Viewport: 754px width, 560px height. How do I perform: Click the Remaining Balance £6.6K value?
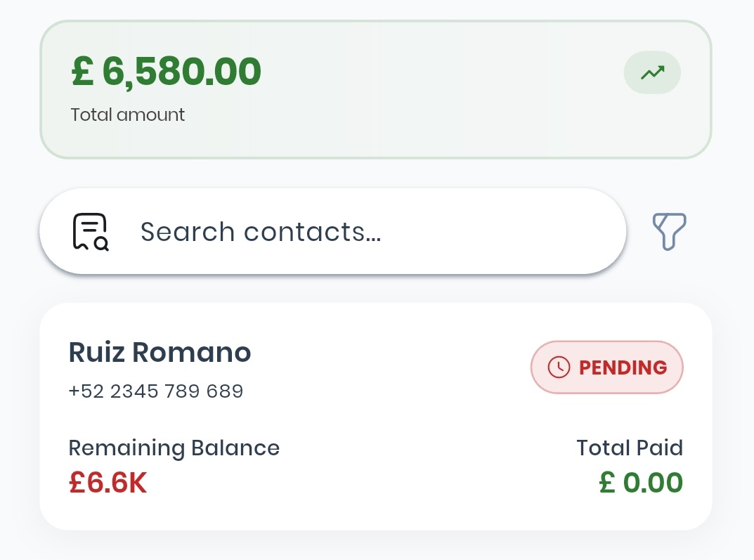click(x=108, y=482)
